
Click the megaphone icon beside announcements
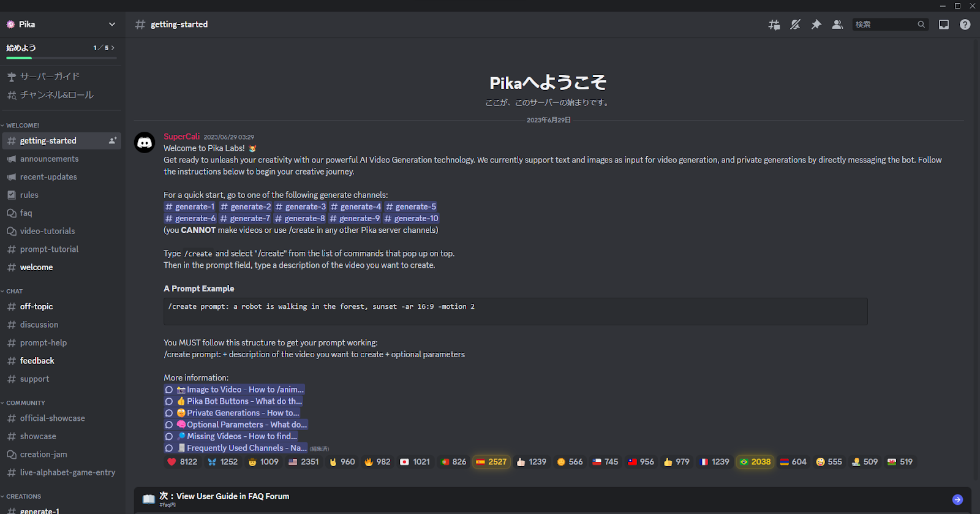[11, 159]
